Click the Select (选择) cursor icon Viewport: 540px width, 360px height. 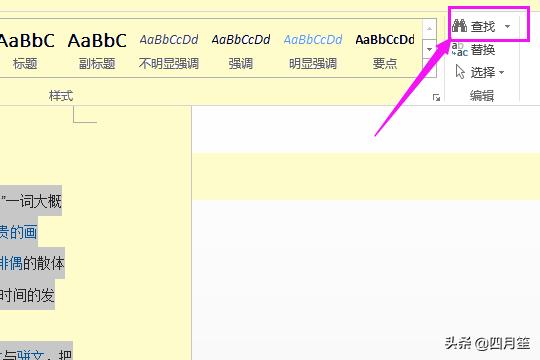pos(460,72)
